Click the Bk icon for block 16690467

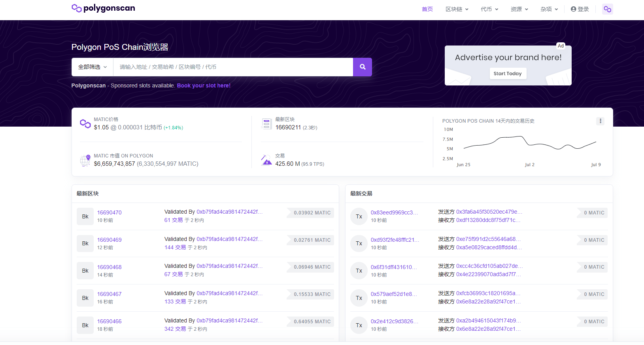click(x=85, y=298)
